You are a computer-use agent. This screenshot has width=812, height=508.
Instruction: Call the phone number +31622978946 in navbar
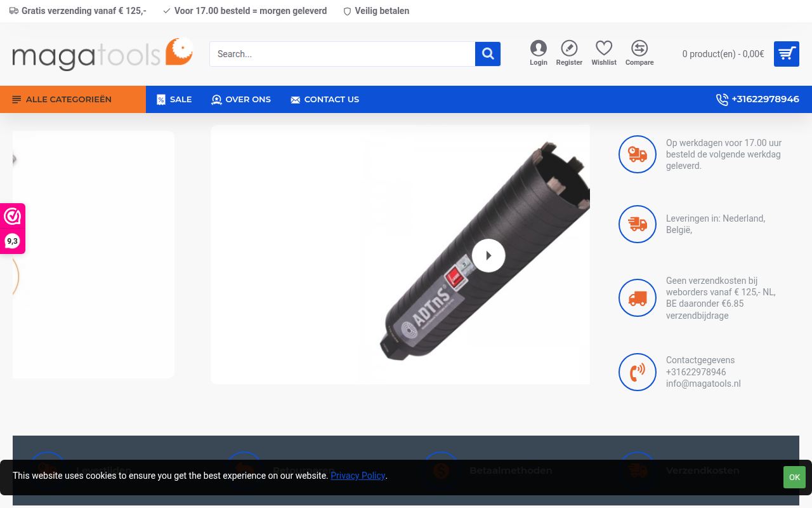tap(757, 99)
